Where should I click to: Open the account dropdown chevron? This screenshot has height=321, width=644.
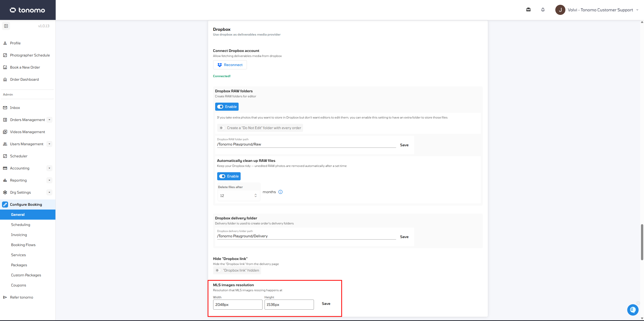coord(637,10)
